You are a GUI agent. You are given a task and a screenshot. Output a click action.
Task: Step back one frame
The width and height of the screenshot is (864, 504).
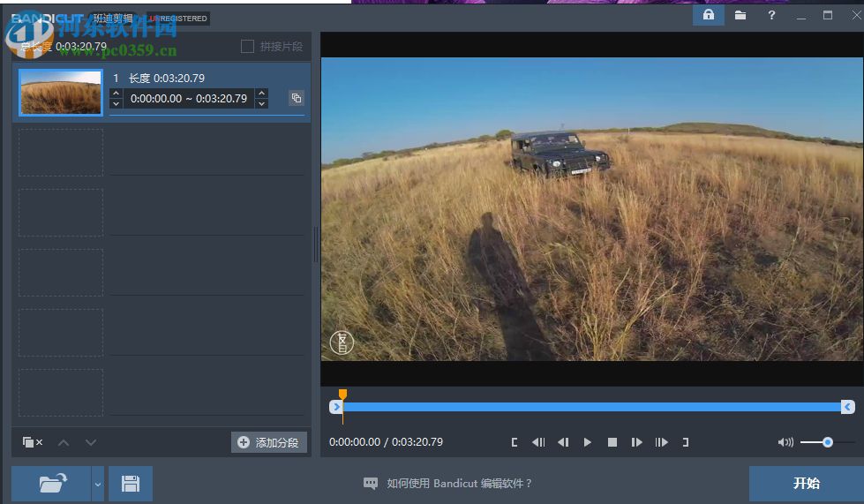click(x=563, y=442)
